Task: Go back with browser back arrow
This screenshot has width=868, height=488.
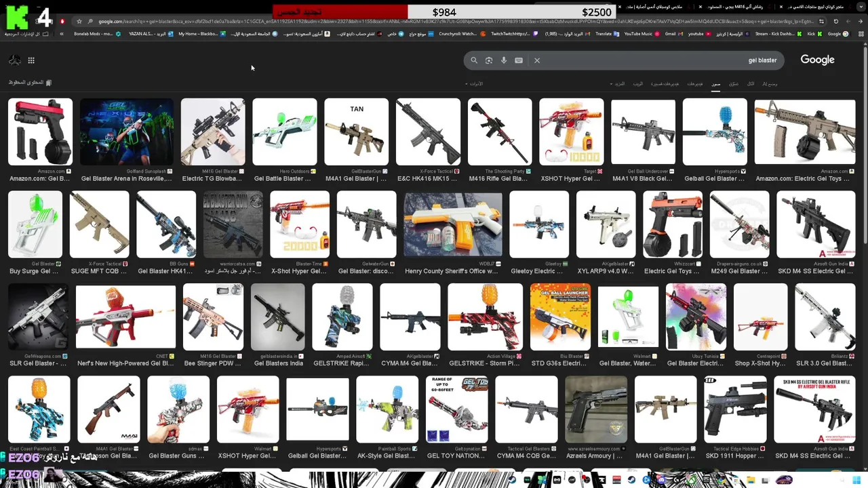Action: 861,22
